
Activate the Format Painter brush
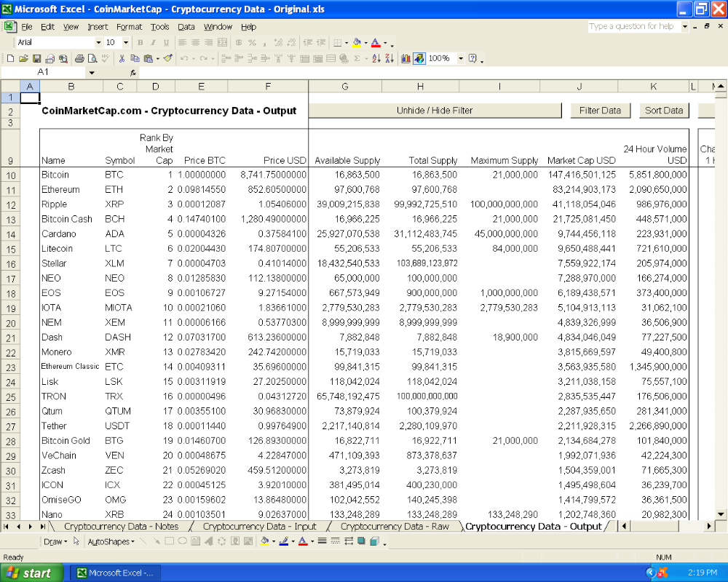pyautogui.click(x=168, y=58)
